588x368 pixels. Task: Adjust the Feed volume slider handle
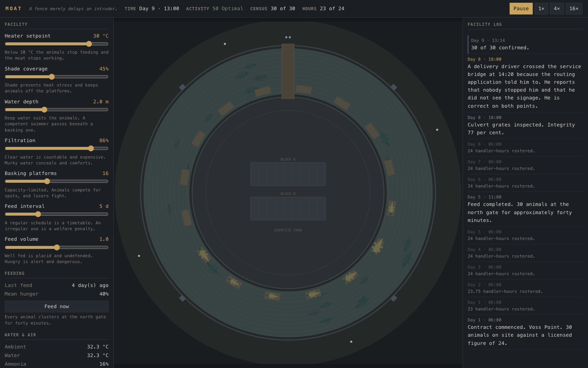57,247
